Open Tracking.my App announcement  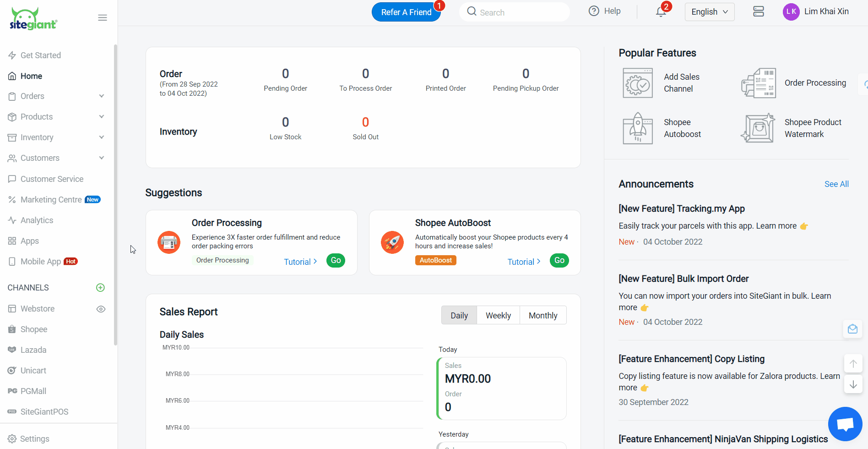click(682, 208)
